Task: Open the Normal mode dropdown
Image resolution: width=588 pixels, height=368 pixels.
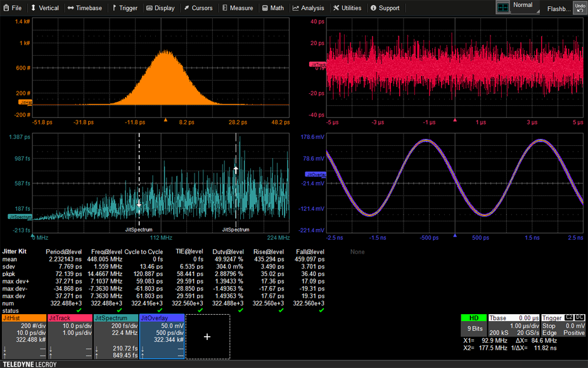Action: point(525,7)
